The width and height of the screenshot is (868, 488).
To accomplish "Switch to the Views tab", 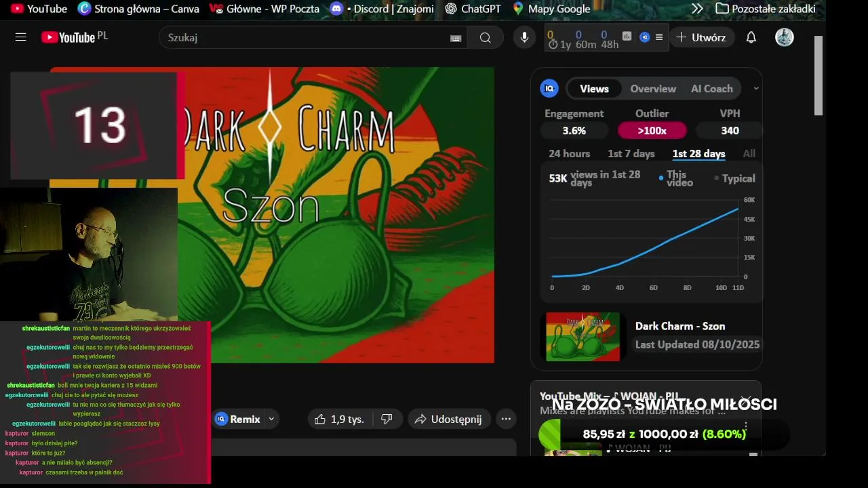I will [x=594, y=88].
